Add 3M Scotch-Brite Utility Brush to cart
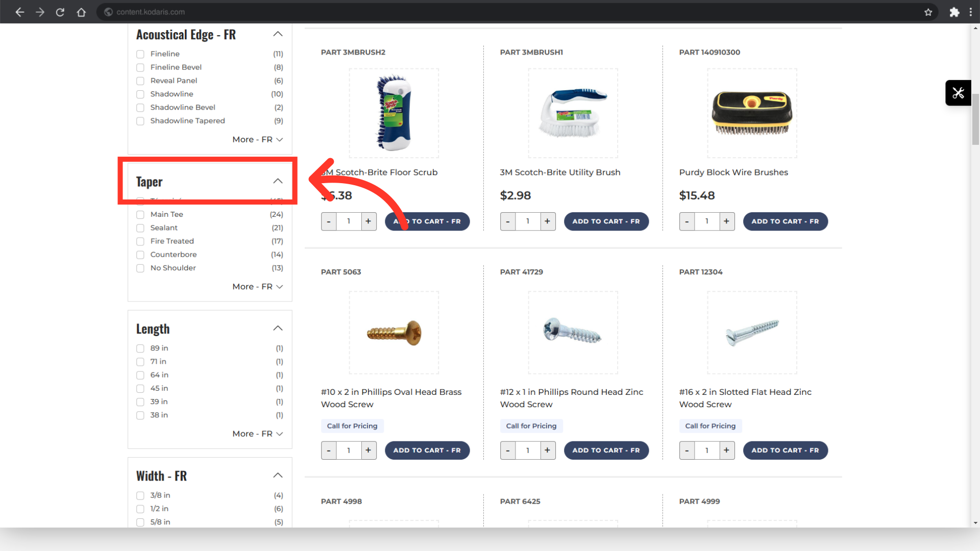 pos(606,221)
